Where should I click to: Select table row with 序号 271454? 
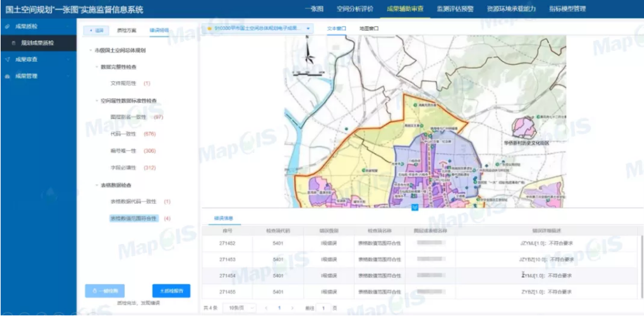click(x=421, y=276)
